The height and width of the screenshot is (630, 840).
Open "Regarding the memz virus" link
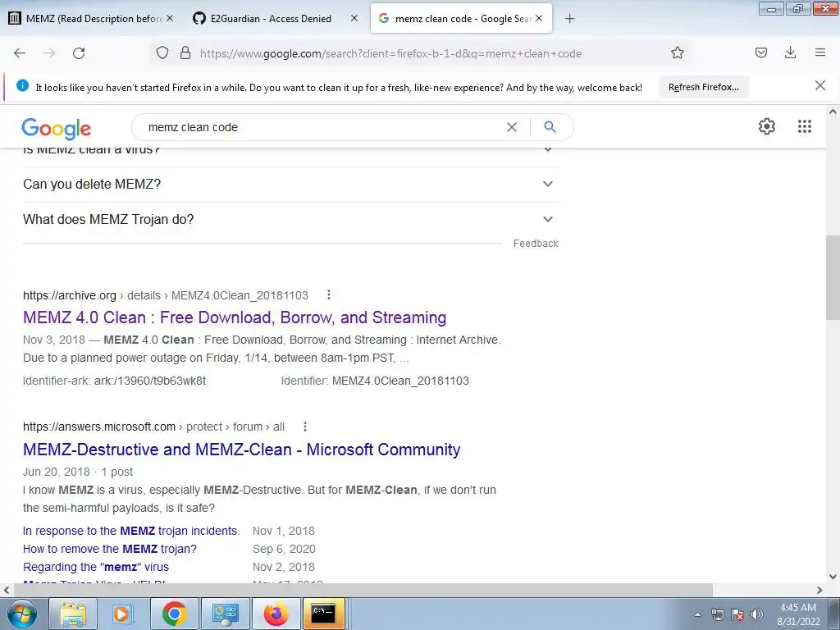click(x=96, y=567)
